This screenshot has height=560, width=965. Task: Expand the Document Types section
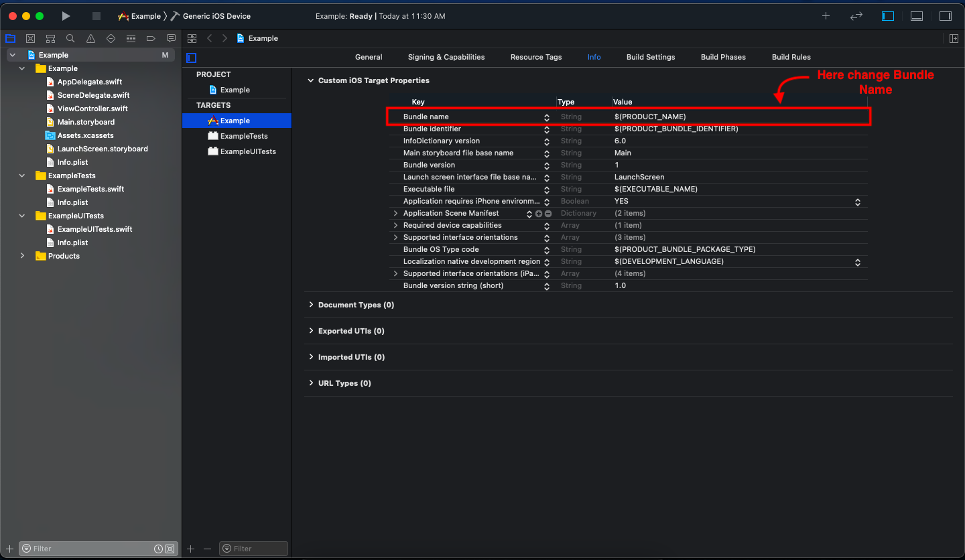[311, 305]
